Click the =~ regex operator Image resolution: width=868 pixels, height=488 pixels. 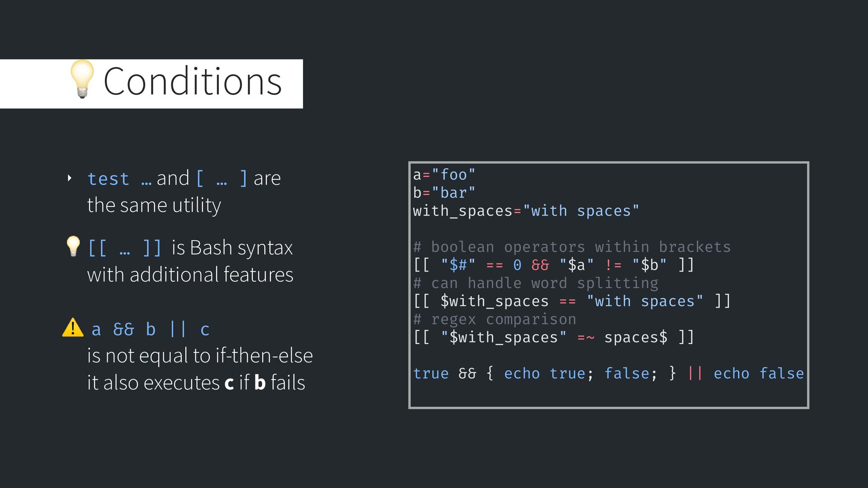(x=586, y=338)
